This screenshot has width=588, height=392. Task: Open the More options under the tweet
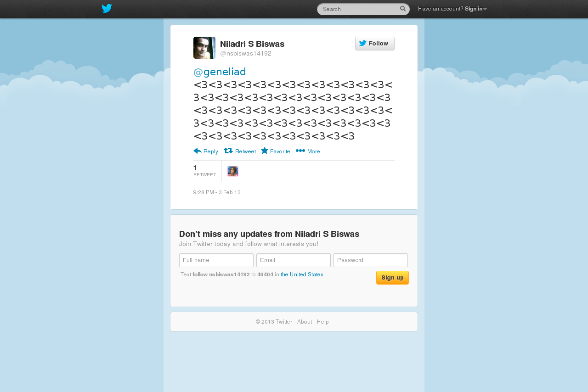click(x=308, y=151)
